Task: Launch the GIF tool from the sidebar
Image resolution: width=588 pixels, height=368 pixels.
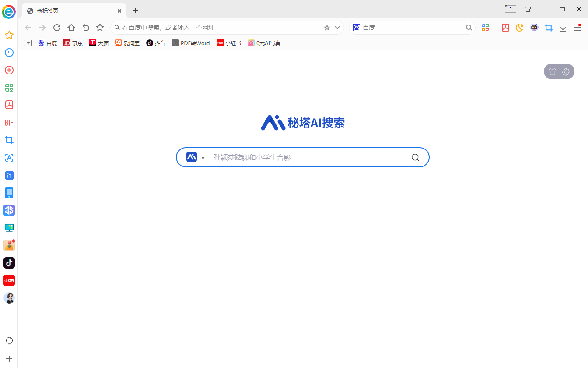Action: point(9,123)
